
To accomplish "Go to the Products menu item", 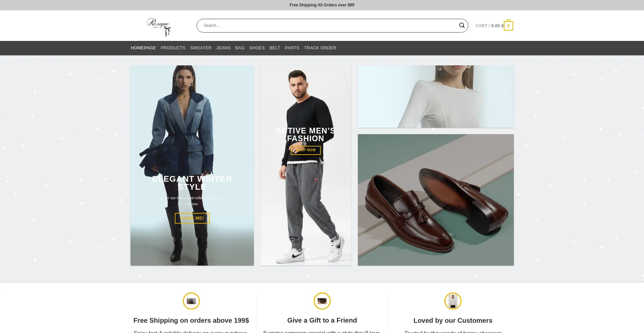I will coord(173,48).
